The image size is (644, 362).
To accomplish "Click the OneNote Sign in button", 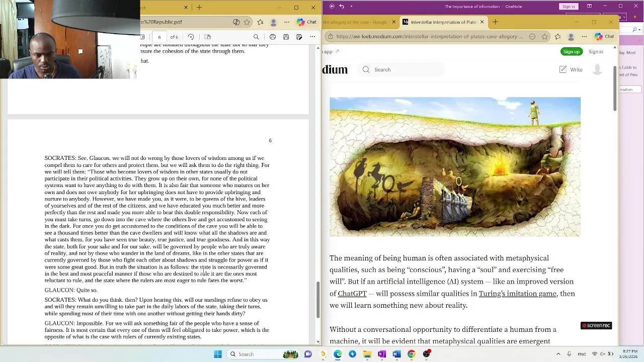I will coord(569,7).
